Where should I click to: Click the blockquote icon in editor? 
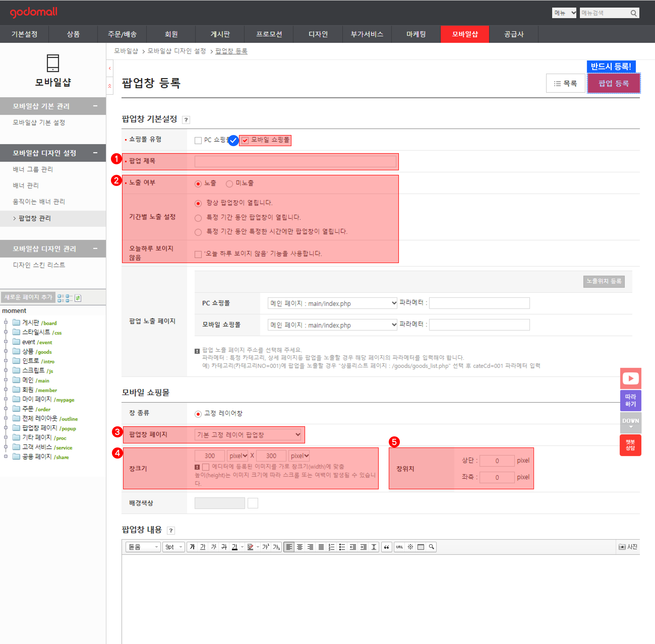click(x=386, y=547)
